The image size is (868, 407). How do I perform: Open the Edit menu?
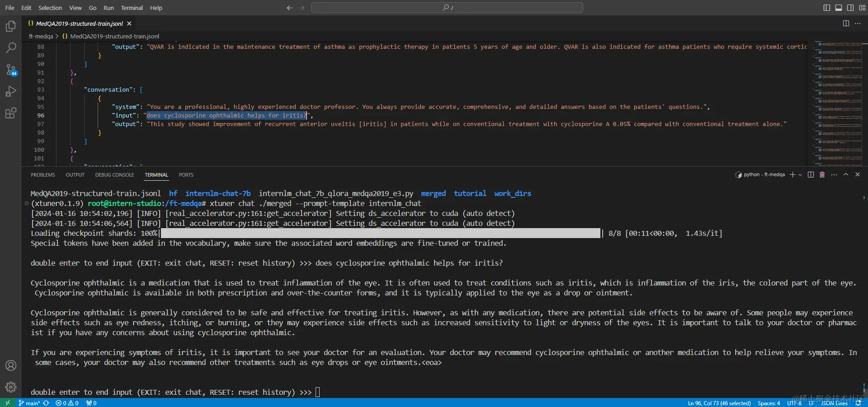pyautogui.click(x=26, y=8)
